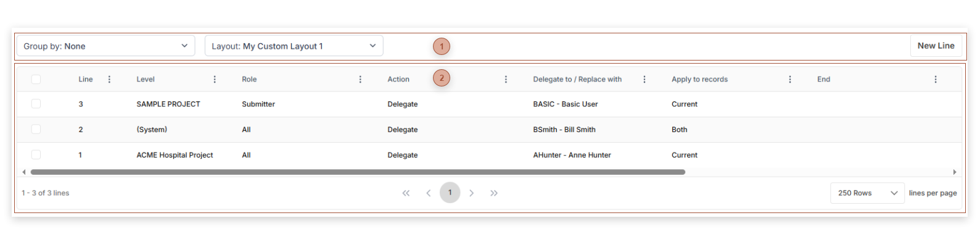The image size is (980, 231).
Task: Click the Both apply-to-records cell
Action: [x=679, y=129]
